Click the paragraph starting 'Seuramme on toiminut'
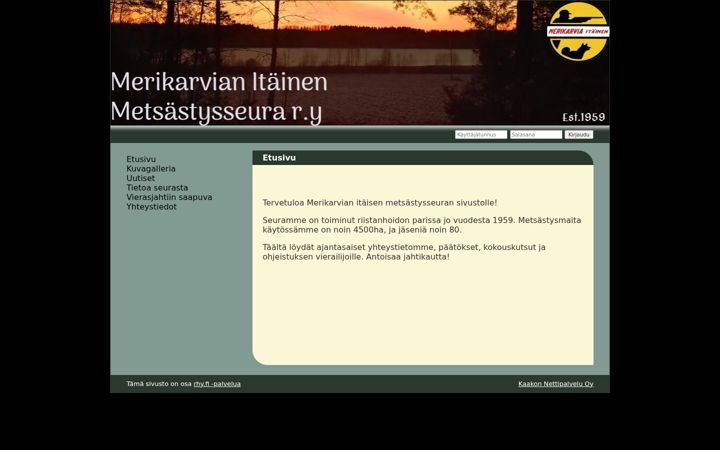The width and height of the screenshot is (720, 450). click(x=422, y=225)
